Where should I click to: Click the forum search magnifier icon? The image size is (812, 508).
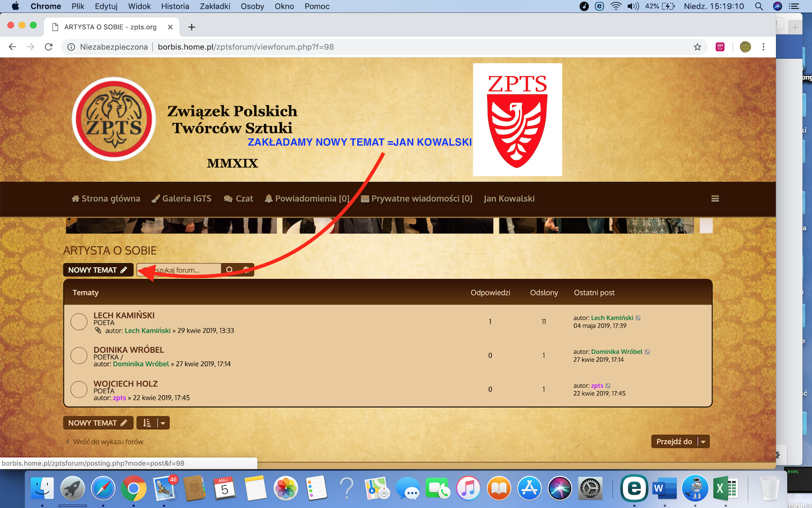pyautogui.click(x=229, y=270)
